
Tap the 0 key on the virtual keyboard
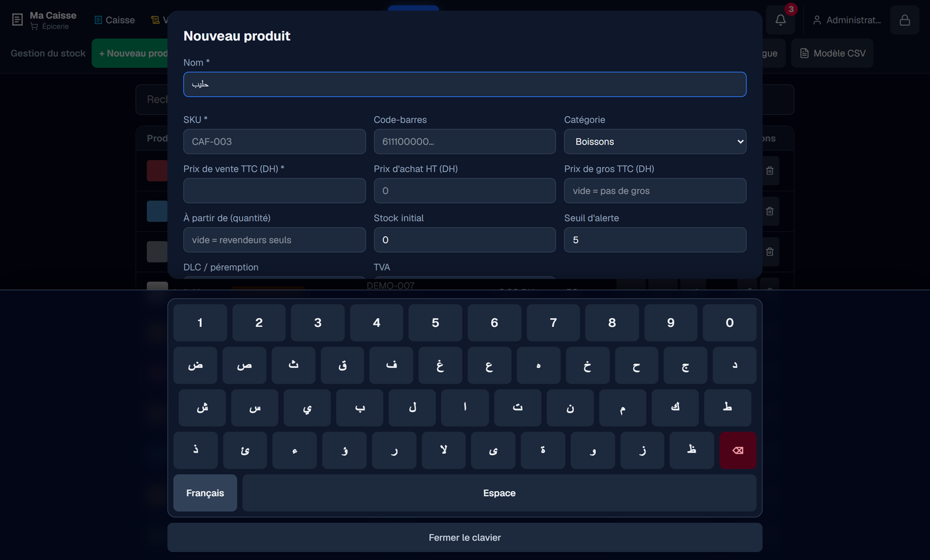(729, 323)
